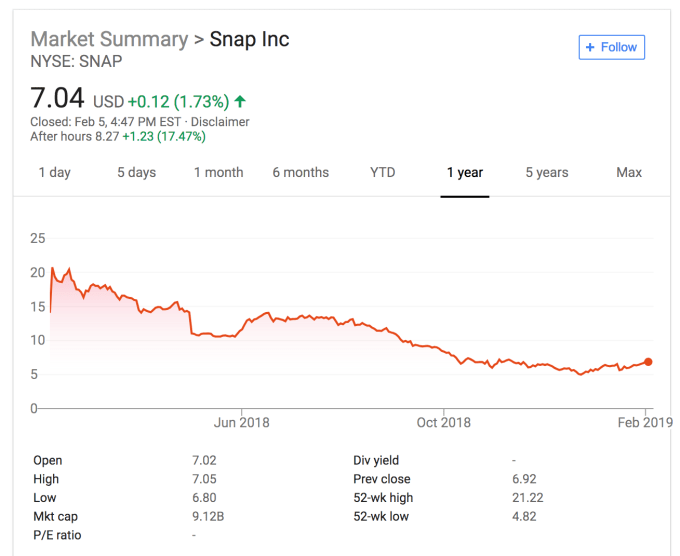Select the 1 day tab
This screenshot has height=556, width=680.
(54, 173)
